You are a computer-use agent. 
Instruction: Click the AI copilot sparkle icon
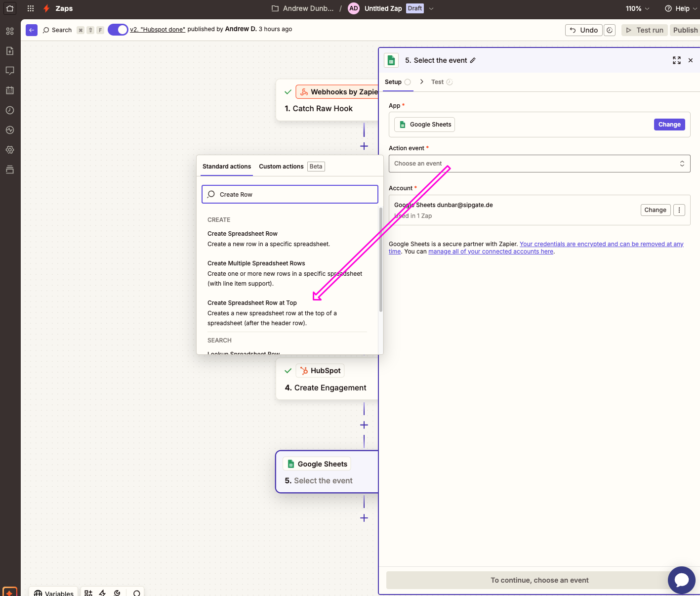10,592
